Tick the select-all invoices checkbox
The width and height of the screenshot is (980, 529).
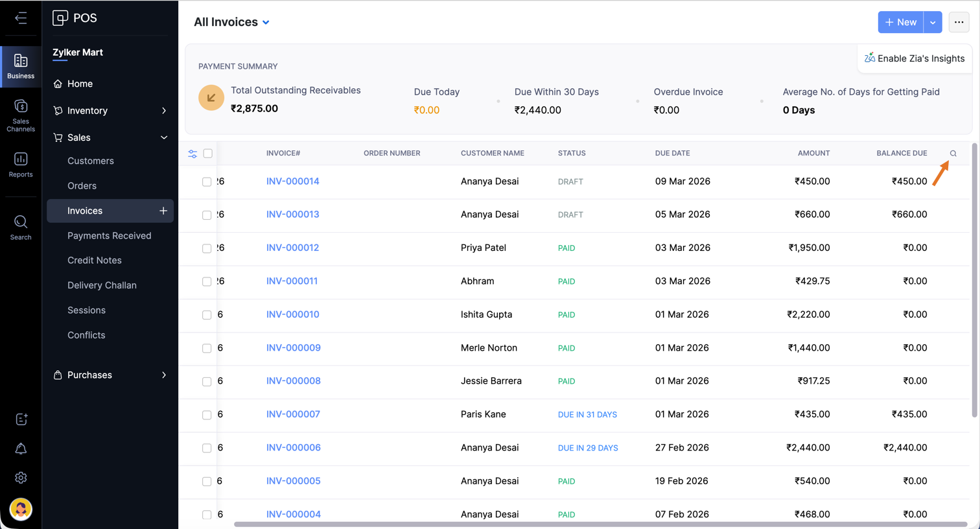click(x=208, y=154)
